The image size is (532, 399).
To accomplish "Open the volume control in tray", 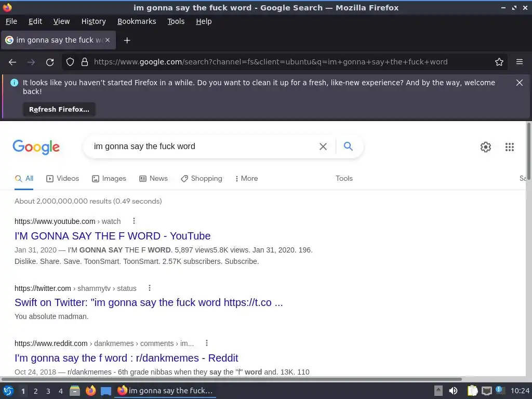I will 453,391.
